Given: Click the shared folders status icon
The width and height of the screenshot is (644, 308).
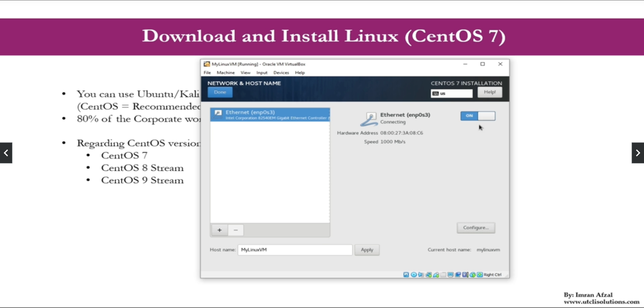Looking at the screenshot, I should click(443, 275).
